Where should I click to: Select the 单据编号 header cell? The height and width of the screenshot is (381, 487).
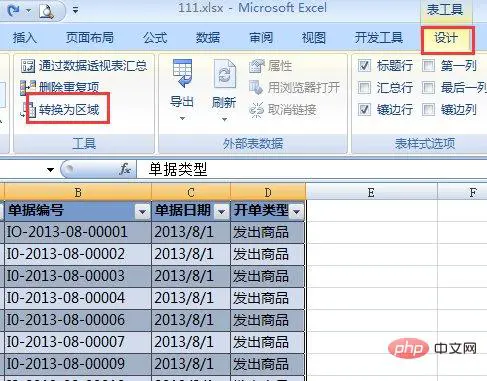(x=78, y=211)
